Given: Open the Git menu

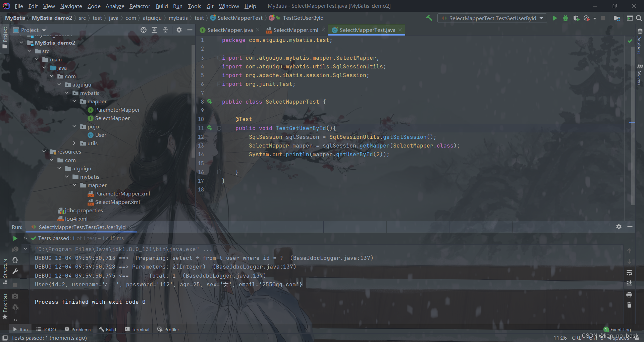Looking at the screenshot, I should pos(210,6).
